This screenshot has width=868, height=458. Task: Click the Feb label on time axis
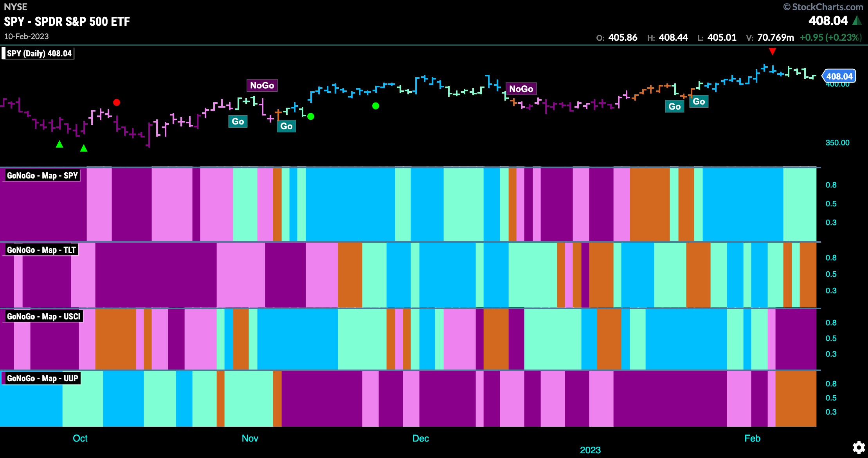752,438
